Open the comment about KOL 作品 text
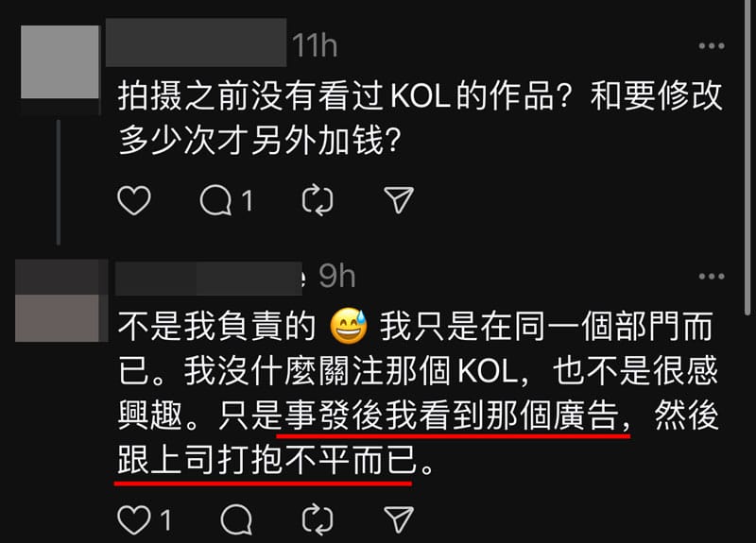 (x=420, y=119)
